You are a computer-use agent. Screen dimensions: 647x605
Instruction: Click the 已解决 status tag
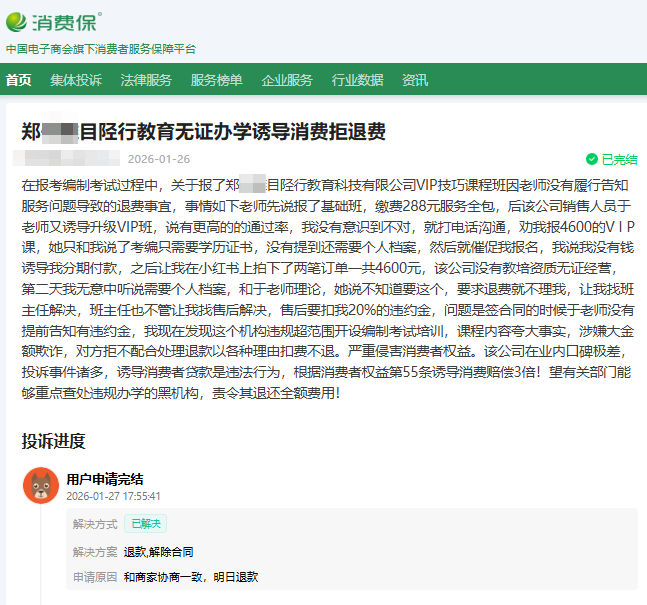pyautogui.click(x=145, y=523)
